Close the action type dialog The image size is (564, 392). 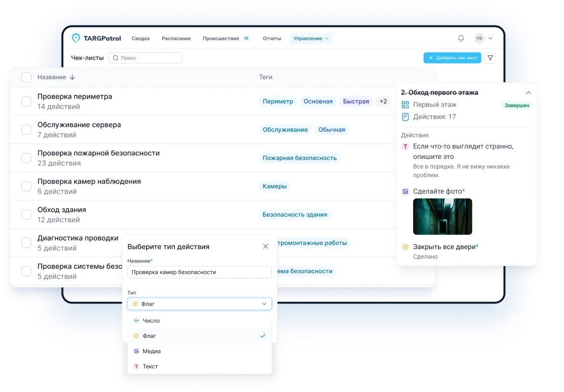click(x=266, y=247)
